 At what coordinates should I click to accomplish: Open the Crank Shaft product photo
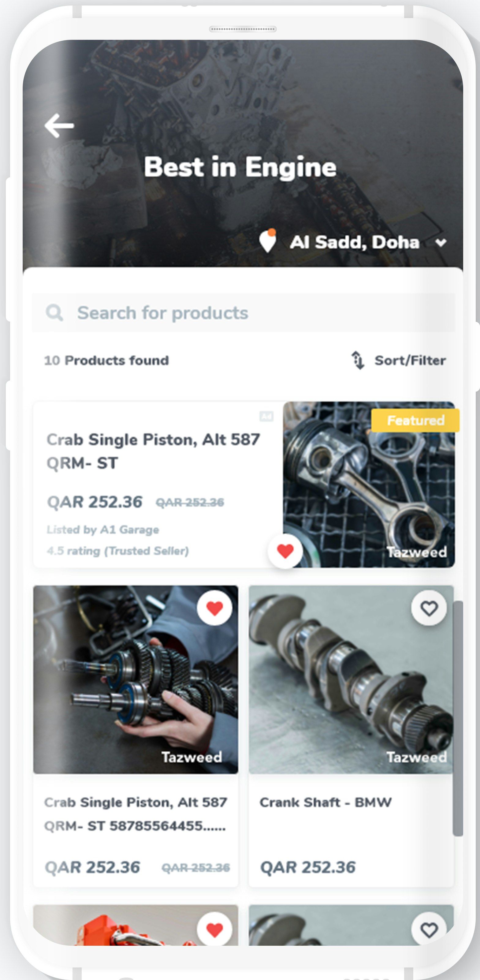[351, 680]
